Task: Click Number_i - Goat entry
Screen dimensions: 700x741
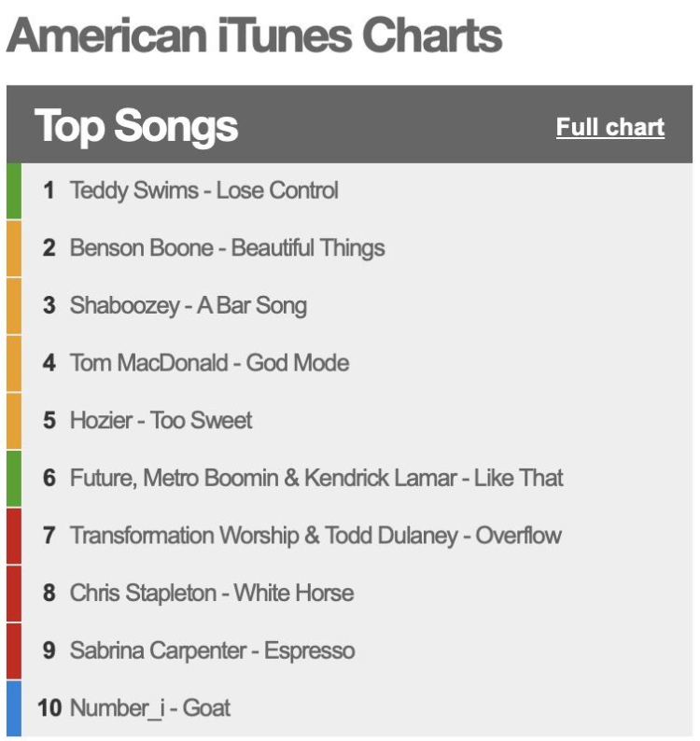Action: click(150, 707)
